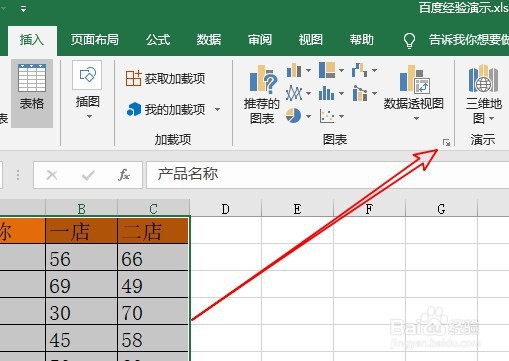Insert statistic chart icon
509x361 pixels.
point(326,93)
